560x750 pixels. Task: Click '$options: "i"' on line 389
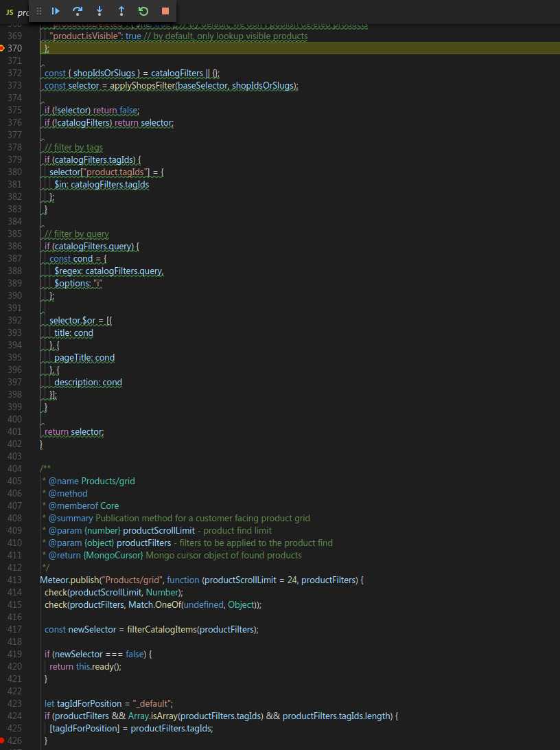pos(78,284)
